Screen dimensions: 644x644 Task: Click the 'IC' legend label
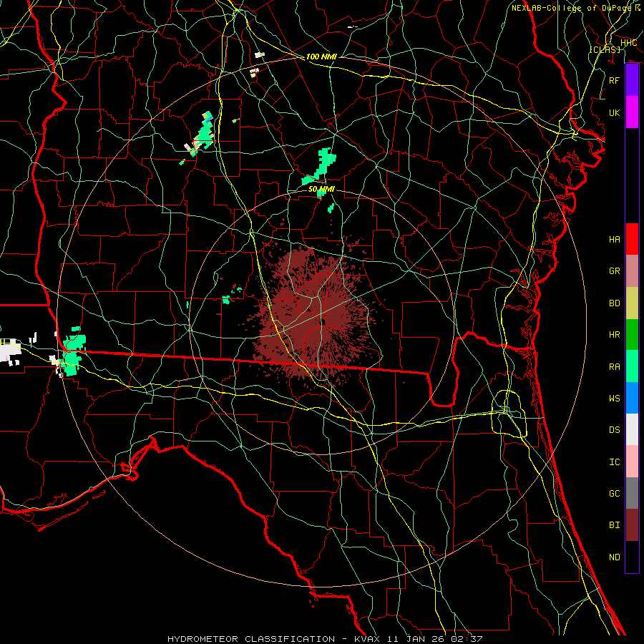(x=614, y=462)
